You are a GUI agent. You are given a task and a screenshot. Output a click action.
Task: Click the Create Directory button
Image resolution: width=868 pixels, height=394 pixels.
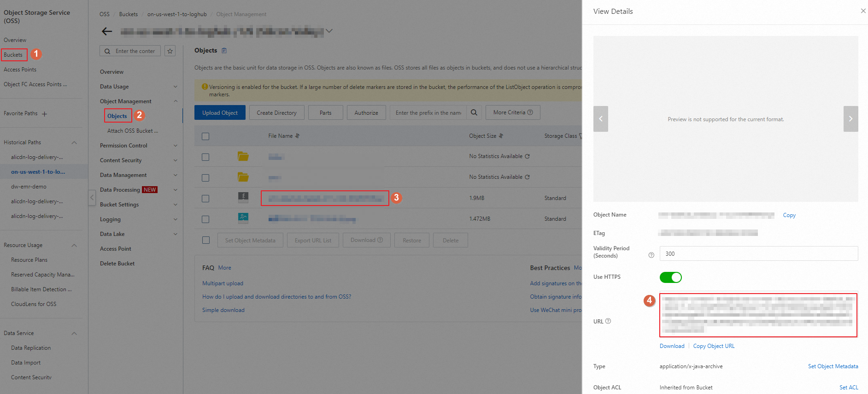point(276,112)
